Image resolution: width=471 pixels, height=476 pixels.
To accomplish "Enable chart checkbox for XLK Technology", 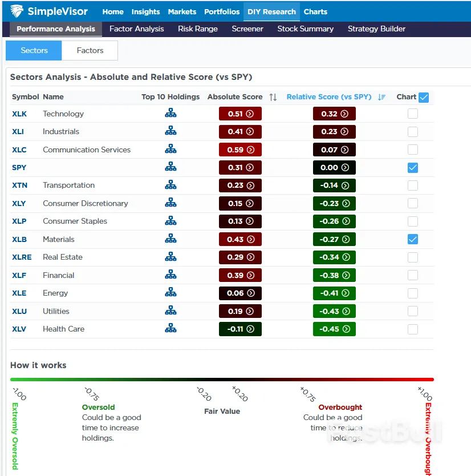I will (413, 114).
